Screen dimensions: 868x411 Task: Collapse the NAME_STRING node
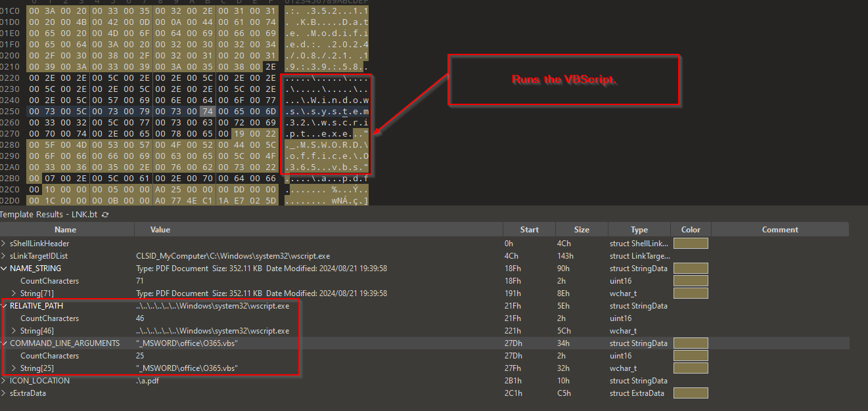click(x=4, y=269)
